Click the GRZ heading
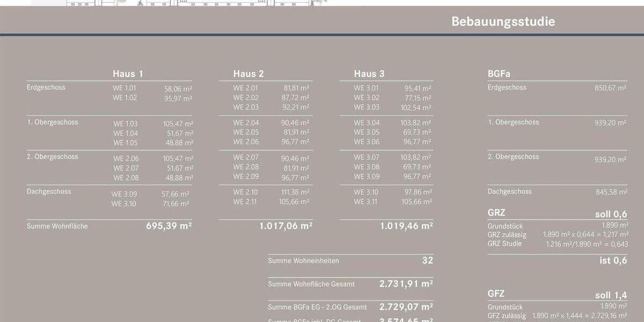Viewport: 644px width, 322px height. tap(496, 213)
